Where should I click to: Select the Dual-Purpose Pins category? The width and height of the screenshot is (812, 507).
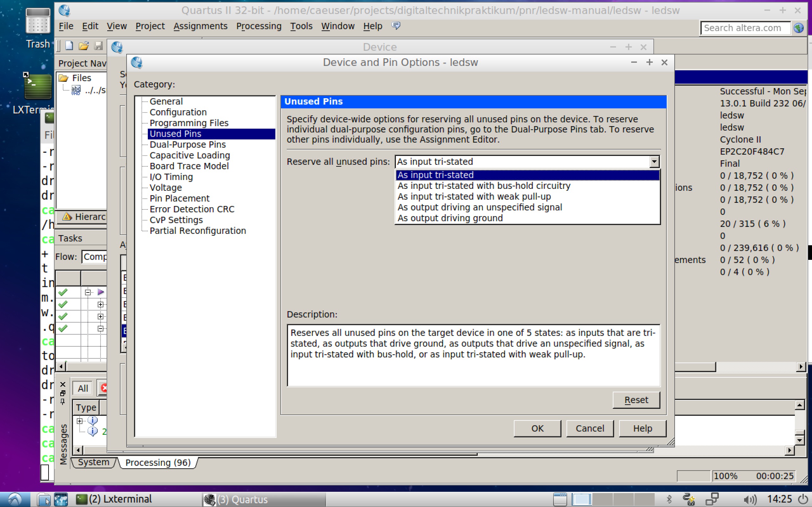[187, 144]
